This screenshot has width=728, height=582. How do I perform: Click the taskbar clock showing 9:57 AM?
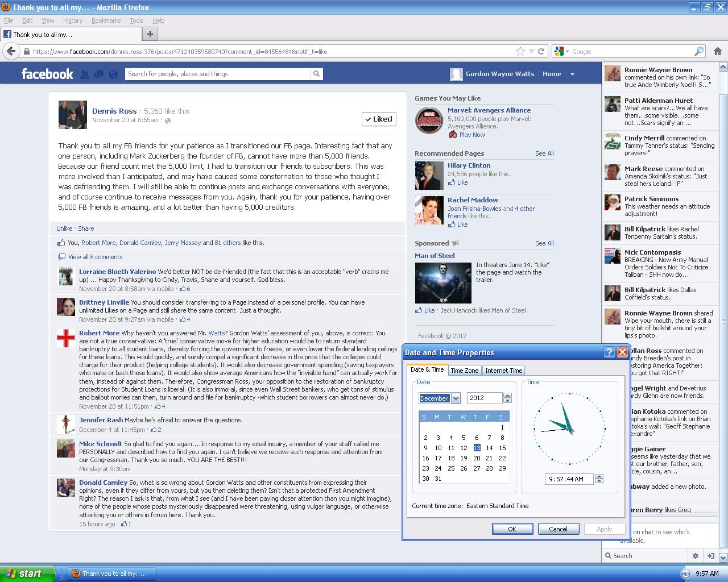(707, 573)
